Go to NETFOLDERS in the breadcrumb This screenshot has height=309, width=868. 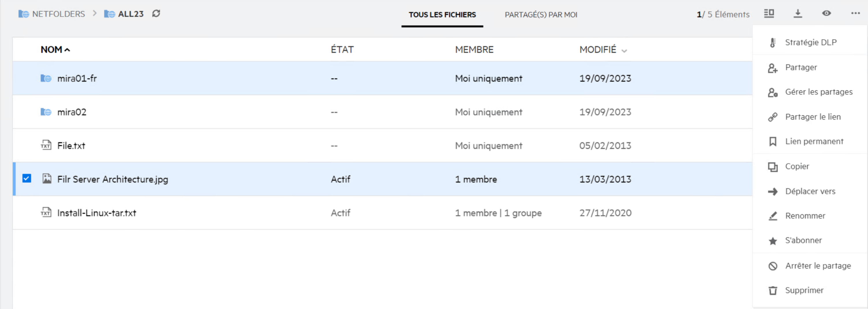pos(58,14)
